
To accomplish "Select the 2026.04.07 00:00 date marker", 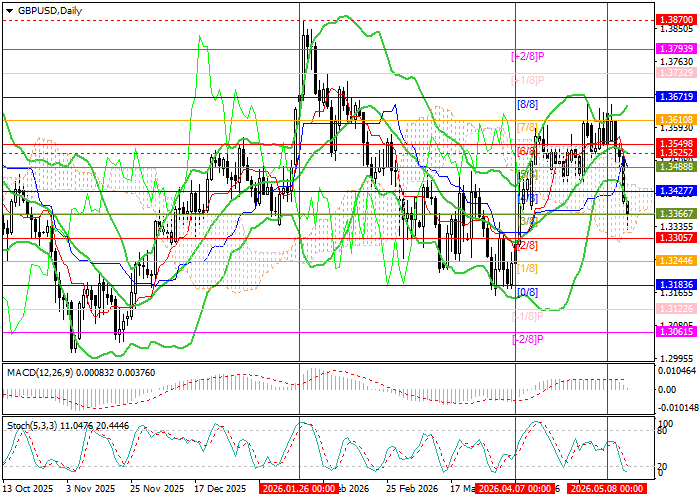I will point(514,488).
